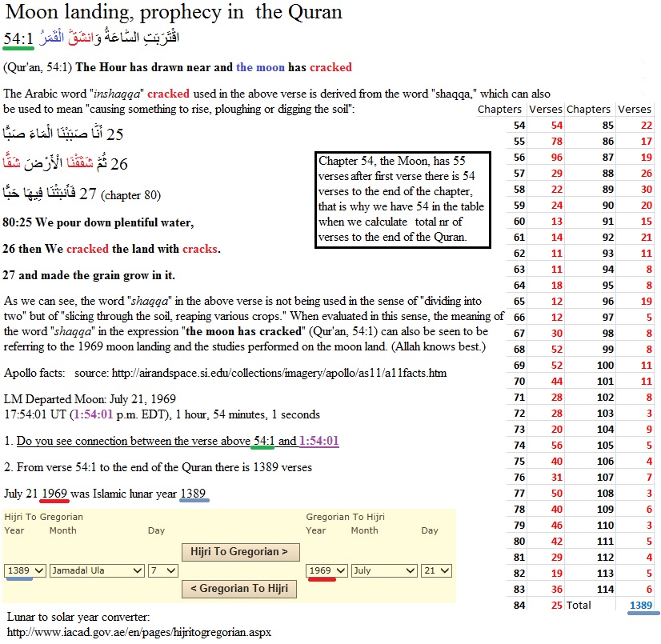Click the "(chapter 80)" label
Image resolution: width=661 pixels, height=644 pixels.
pos(130,195)
